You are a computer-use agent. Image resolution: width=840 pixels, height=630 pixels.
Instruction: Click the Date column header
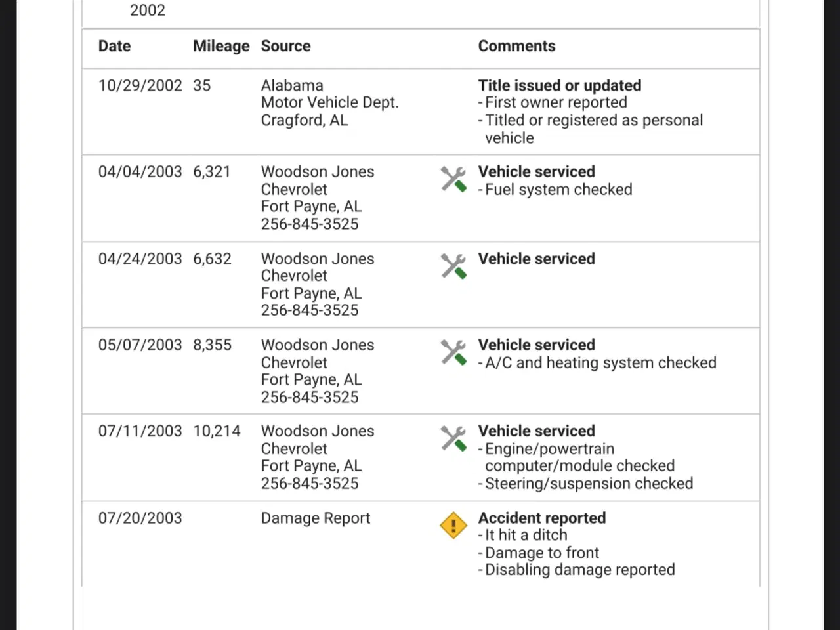[114, 46]
